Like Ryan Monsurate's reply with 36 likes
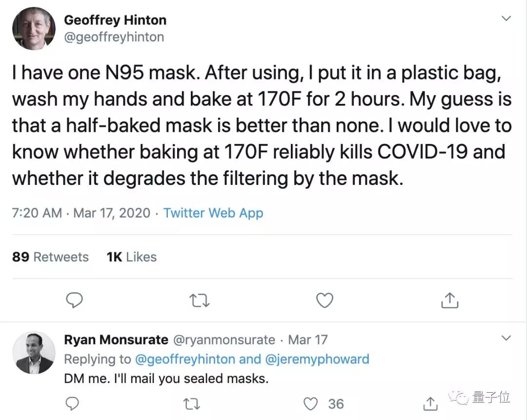Viewport: 527px width, 420px height. [x=311, y=403]
